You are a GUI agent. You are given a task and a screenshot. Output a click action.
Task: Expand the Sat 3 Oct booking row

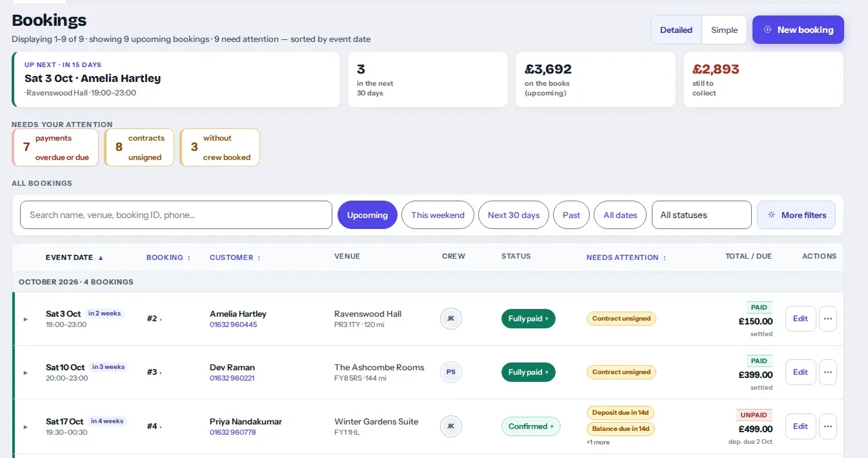pos(26,319)
